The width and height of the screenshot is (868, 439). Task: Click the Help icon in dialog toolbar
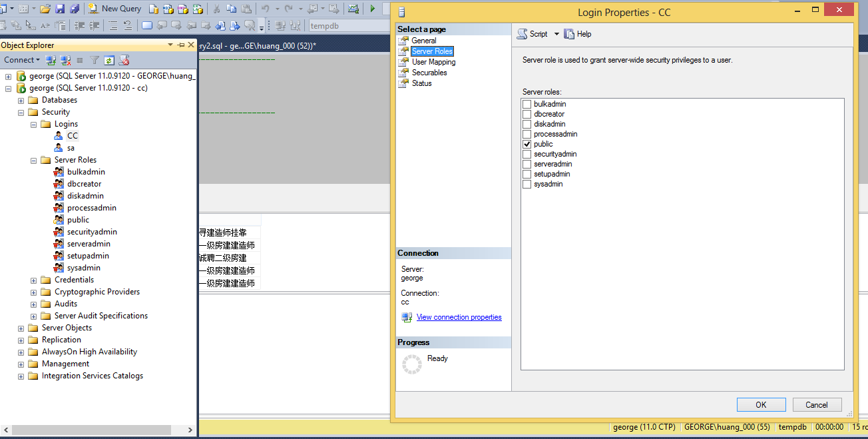[569, 34]
